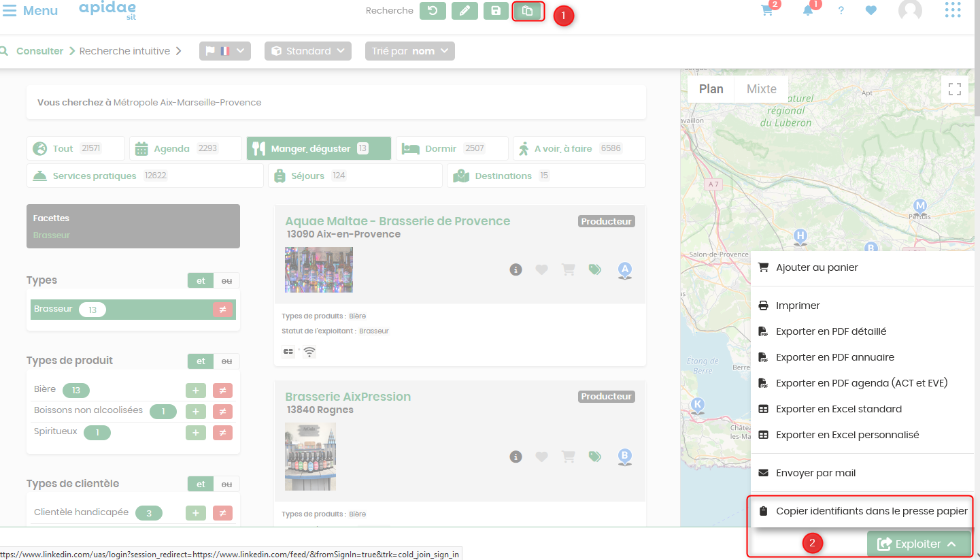
Task: Include Boissons non alcoolisées with plus
Action: [195, 412]
